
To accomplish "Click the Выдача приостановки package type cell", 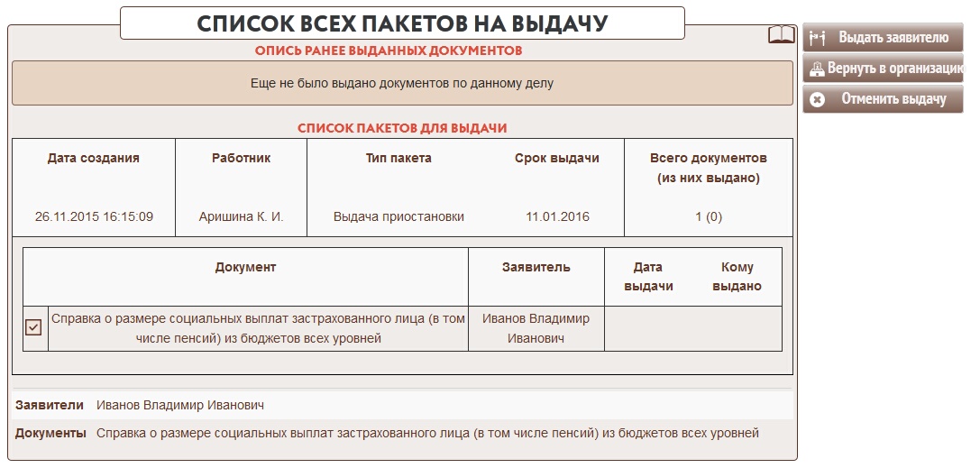I will 398,216.
